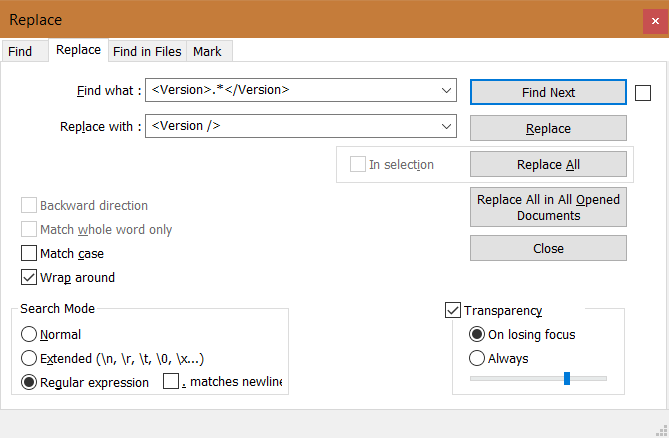Expand the 'Replace with' history dropdown
This screenshot has height=438, width=669.
coord(446,126)
